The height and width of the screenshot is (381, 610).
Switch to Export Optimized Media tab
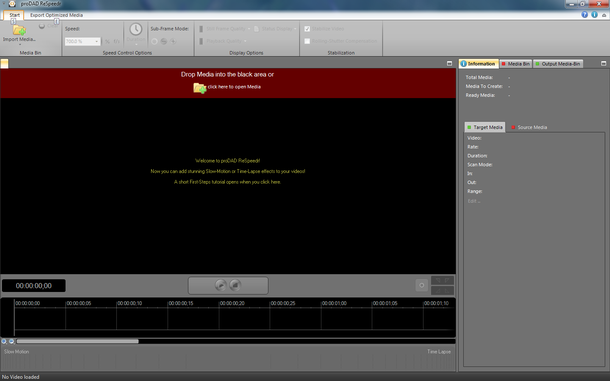coord(56,15)
